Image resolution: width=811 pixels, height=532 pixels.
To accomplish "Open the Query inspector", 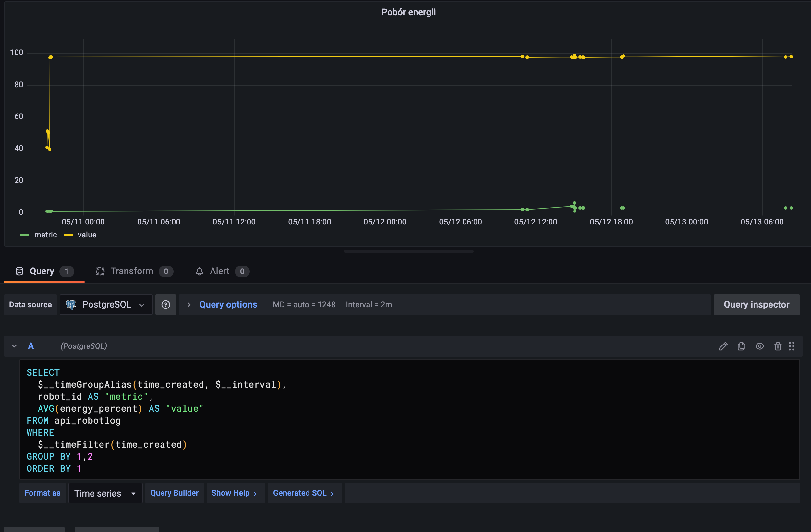I will coord(756,305).
